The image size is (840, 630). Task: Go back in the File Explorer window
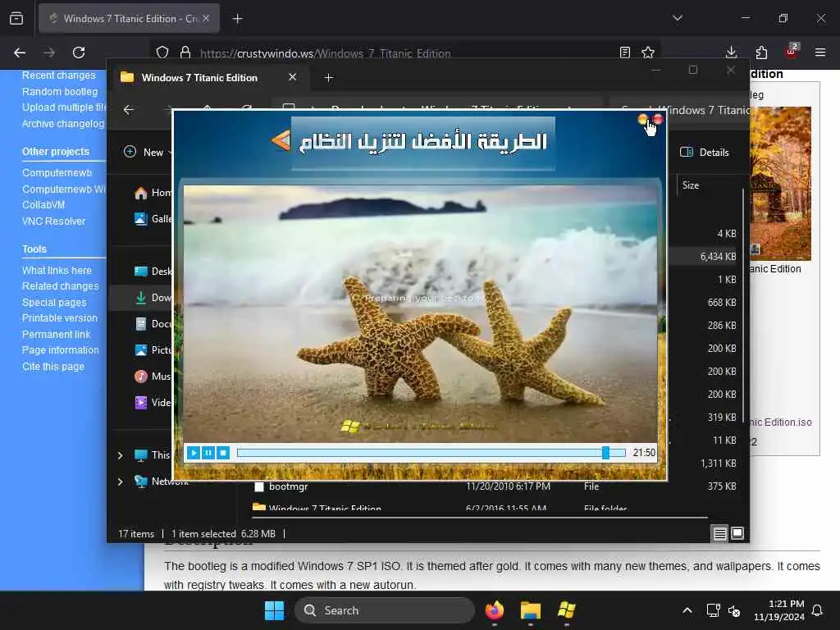pos(129,110)
